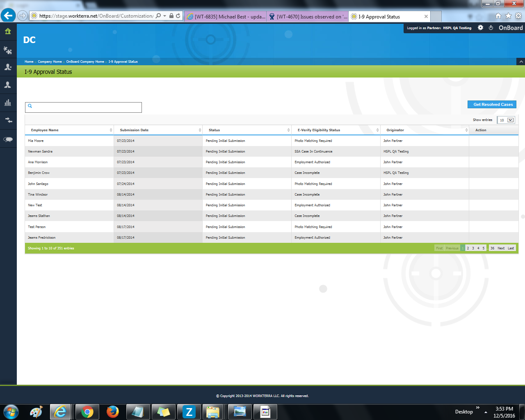Open the Show entries dropdown
The height and width of the screenshot is (420, 525).
(x=506, y=120)
